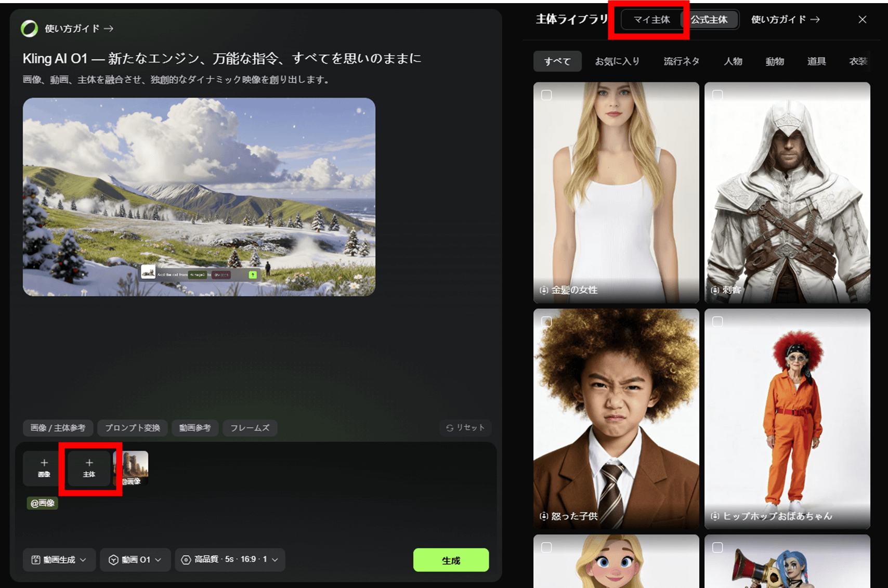The width and height of the screenshot is (888, 588).
Task: Choose the プロンプト変換 mode button
Action: (x=133, y=428)
